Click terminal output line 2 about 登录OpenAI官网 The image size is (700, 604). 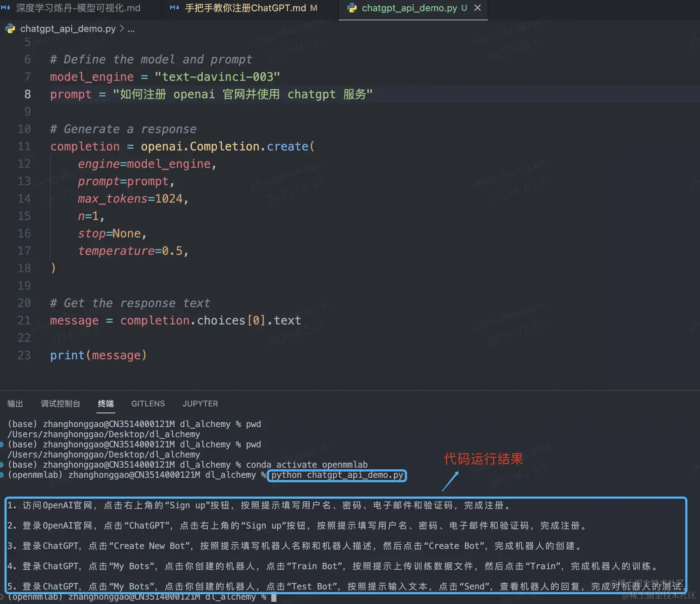[297, 526]
